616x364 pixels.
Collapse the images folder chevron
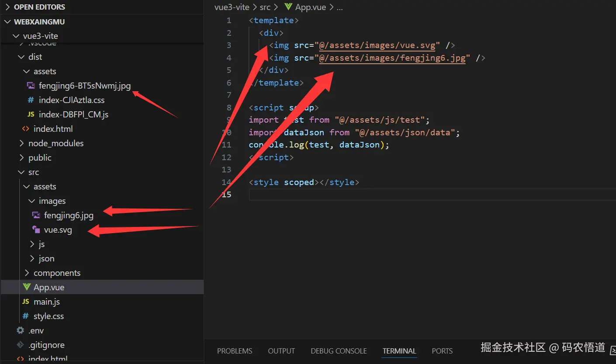[x=32, y=201]
